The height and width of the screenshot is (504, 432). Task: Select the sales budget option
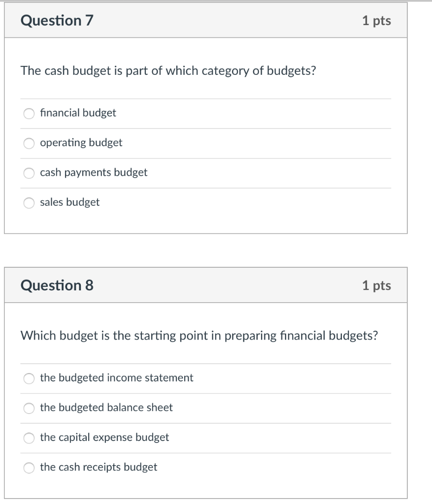point(28,202)
